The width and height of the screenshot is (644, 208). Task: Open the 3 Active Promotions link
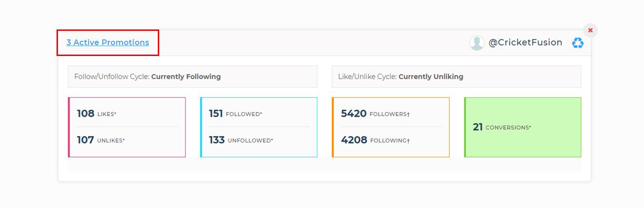108,43
